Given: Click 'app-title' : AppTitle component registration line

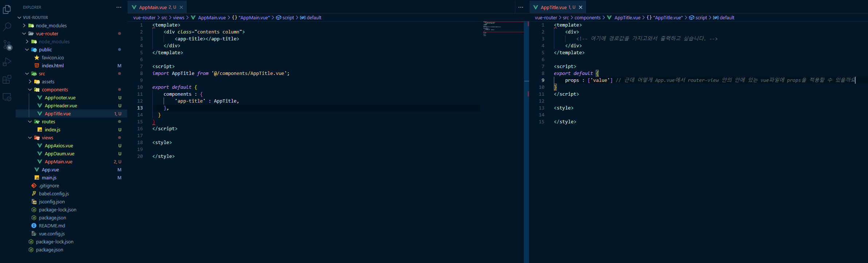Looking at the screenshot, I should coord(207,101).
